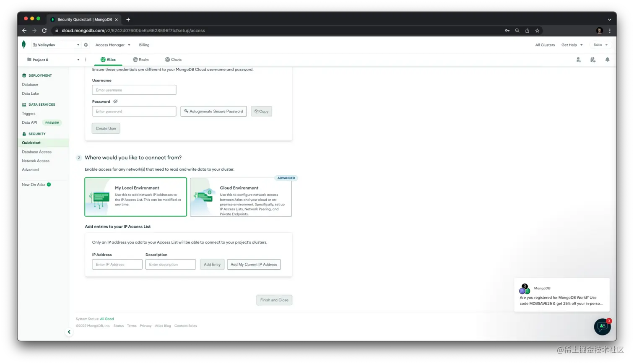
Task: Click the Autogenerate Secure Password button
Action: click(213, 111)
